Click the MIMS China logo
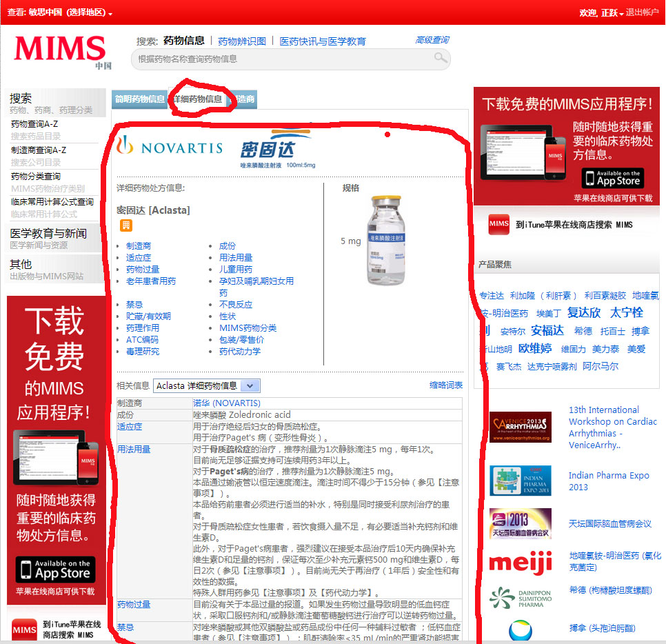666x644 pixels. click(63, 52)
